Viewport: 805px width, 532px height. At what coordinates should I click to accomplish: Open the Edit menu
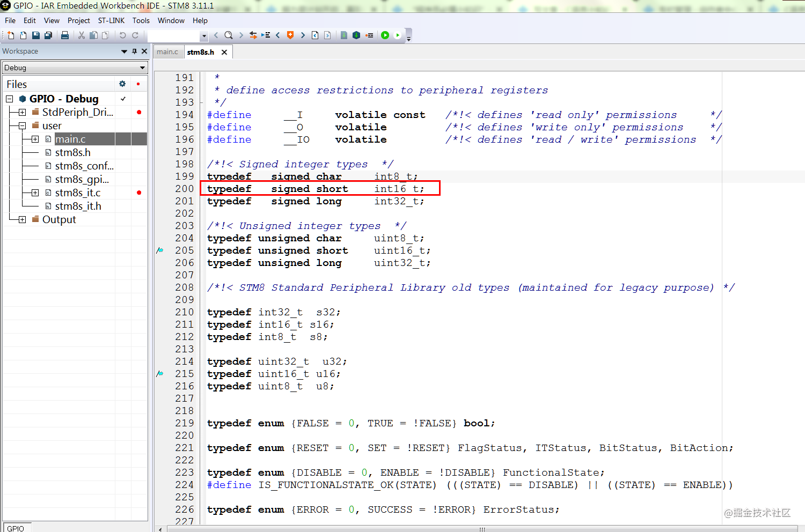pos(30,20)
